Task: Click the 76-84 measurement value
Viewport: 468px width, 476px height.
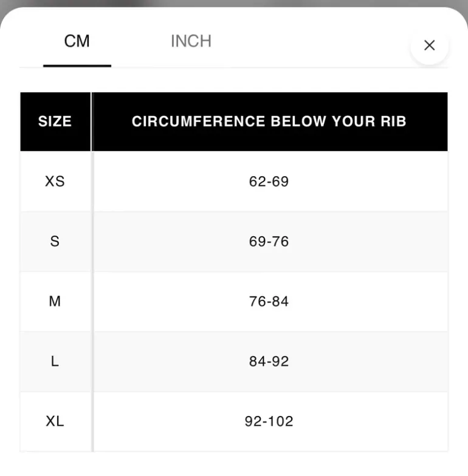Action: tap(269, 301)
